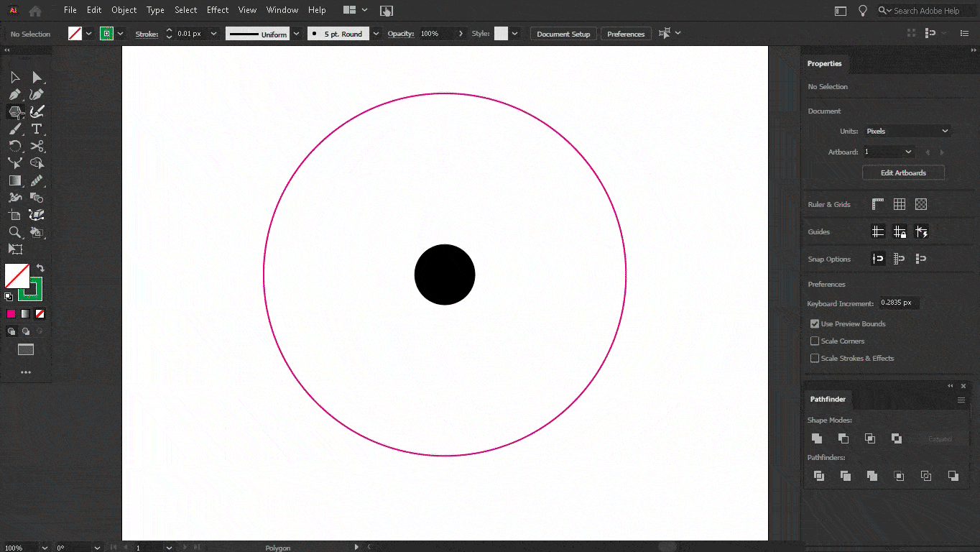Viewport: 980px width, 552px height.
Task: Open the Style dropdown arrow
Action: pyautogui.click(x=514, y=34)
